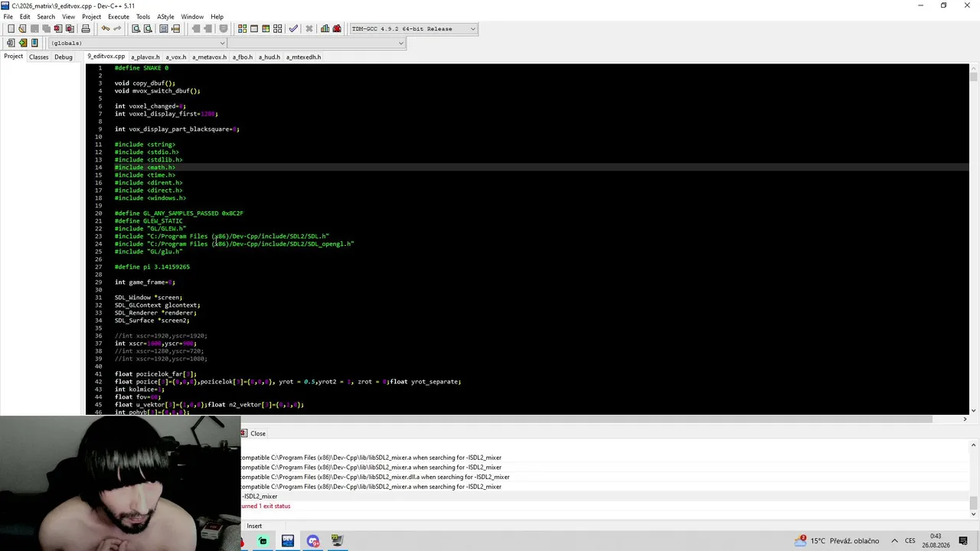980x551 pixels.
Task: Switch to the a_hud.h file tab
Action: pos(269,57)
